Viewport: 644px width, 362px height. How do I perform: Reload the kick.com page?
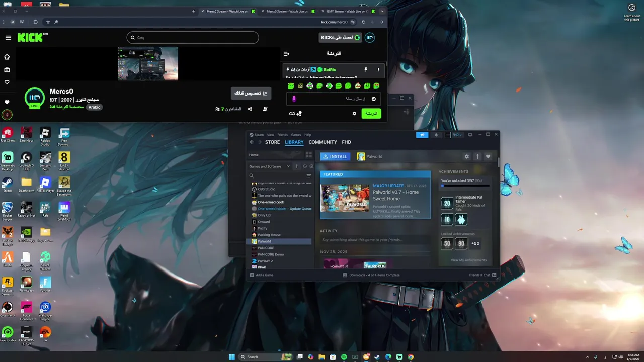[x=363, y=22]
